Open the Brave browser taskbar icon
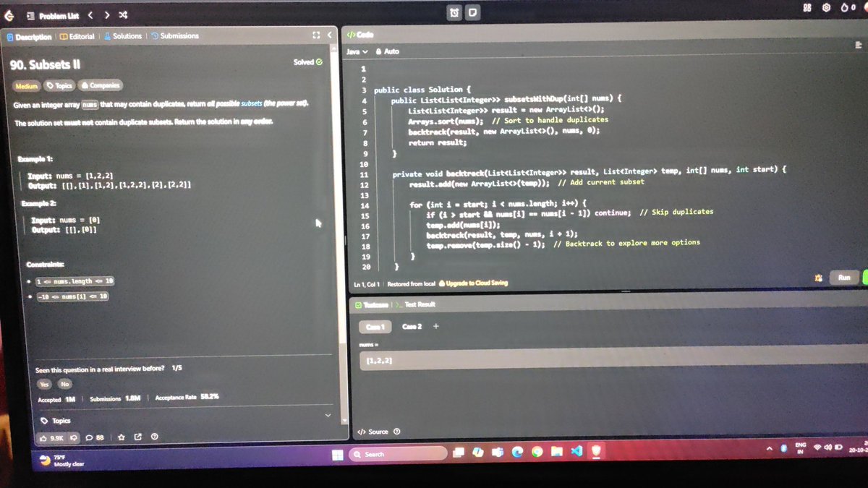868x488 pixels. pyautogui.click(x=597, y=450)
